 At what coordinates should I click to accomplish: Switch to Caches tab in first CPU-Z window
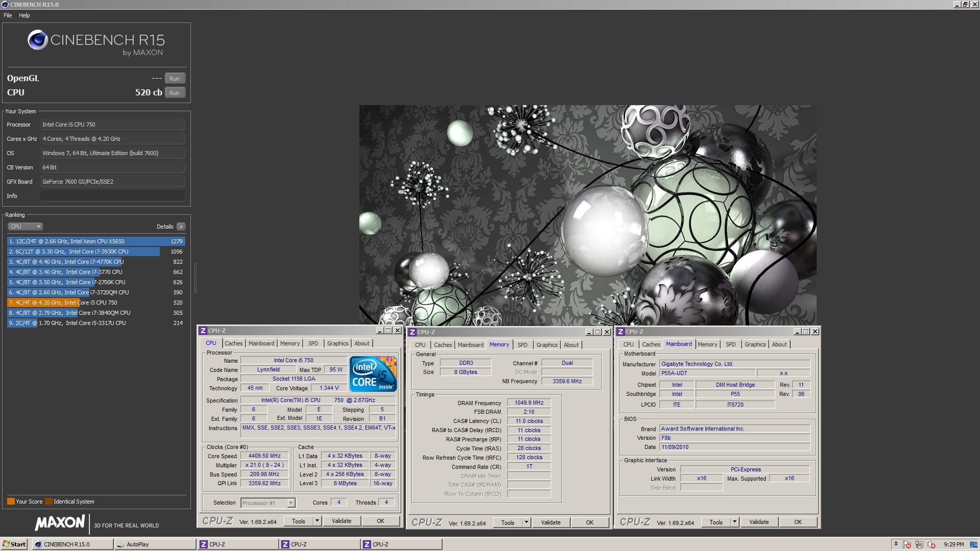pos(234,343)
